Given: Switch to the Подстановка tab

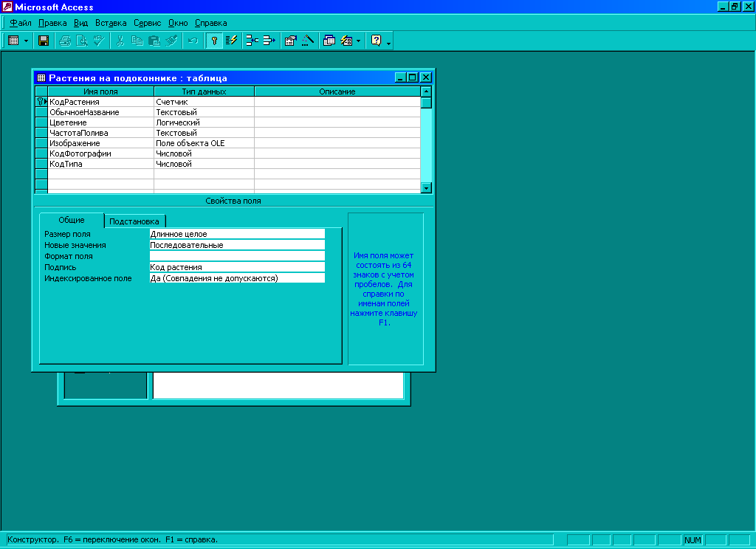Looking at the screenshot, I should click(134, 221).
